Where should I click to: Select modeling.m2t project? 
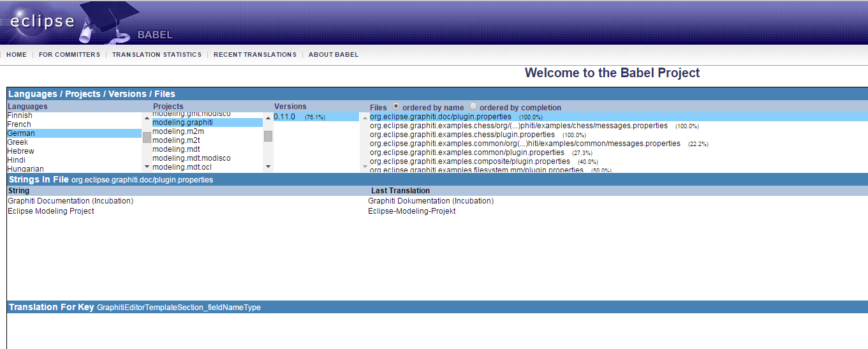click(207, 140)
